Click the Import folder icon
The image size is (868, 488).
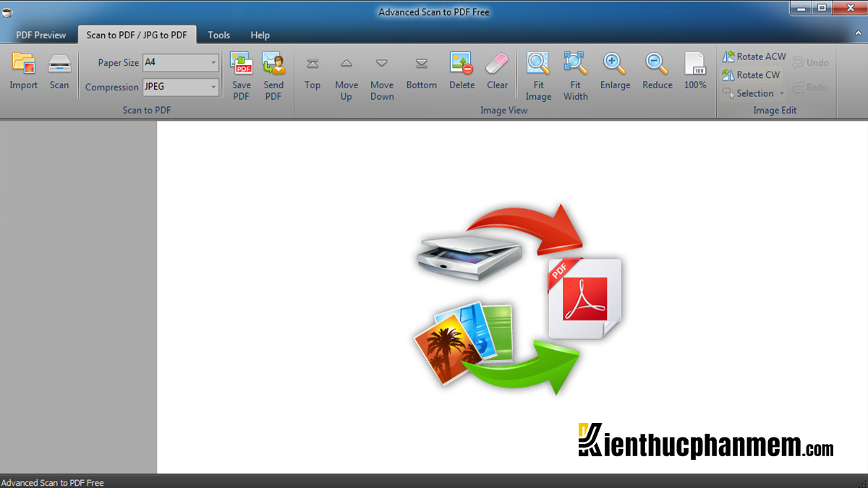pos(24,64)
